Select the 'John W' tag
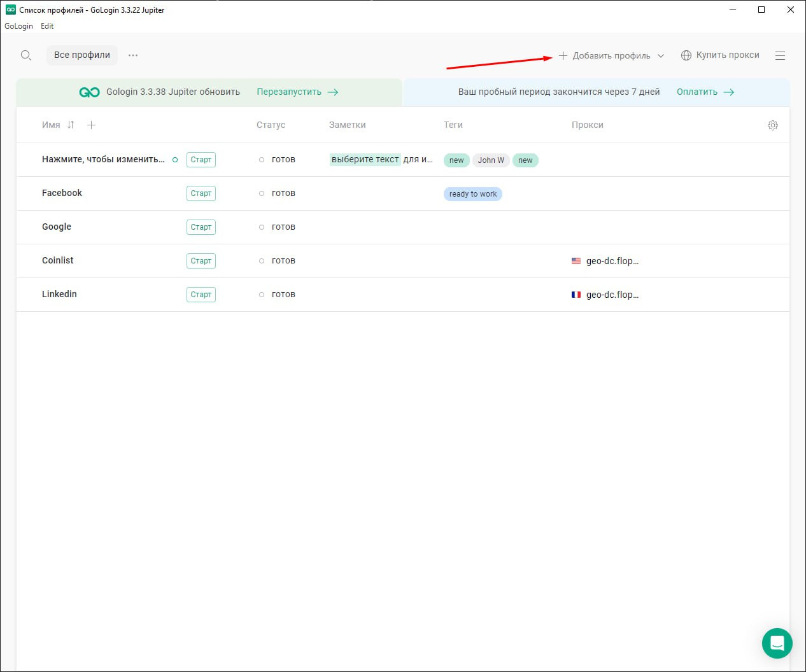Image resolution: width=806 pixels, height=672 pixels. (491, 160)
